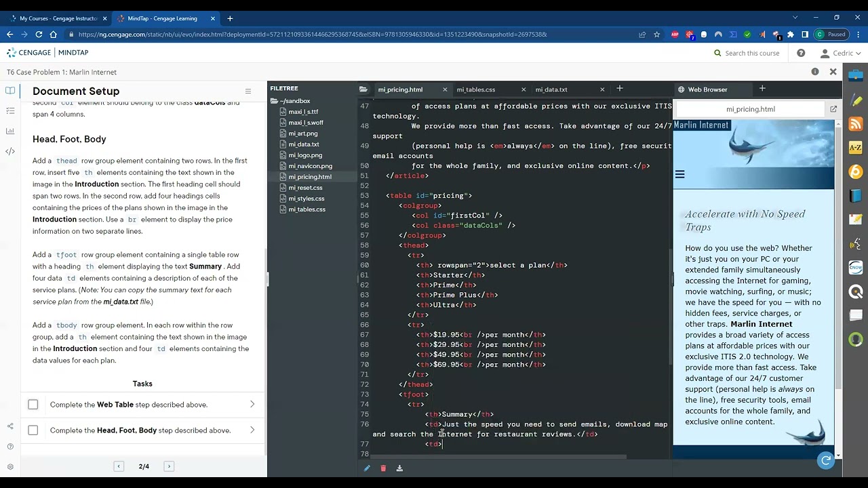
Task: Click the download icon below the editor
Action: click(399, 468)
